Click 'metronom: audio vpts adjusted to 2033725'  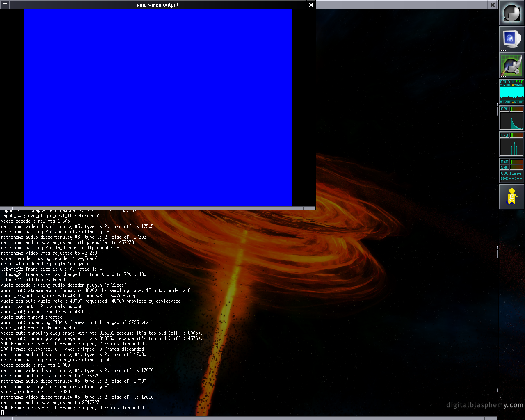click(50, 376)
